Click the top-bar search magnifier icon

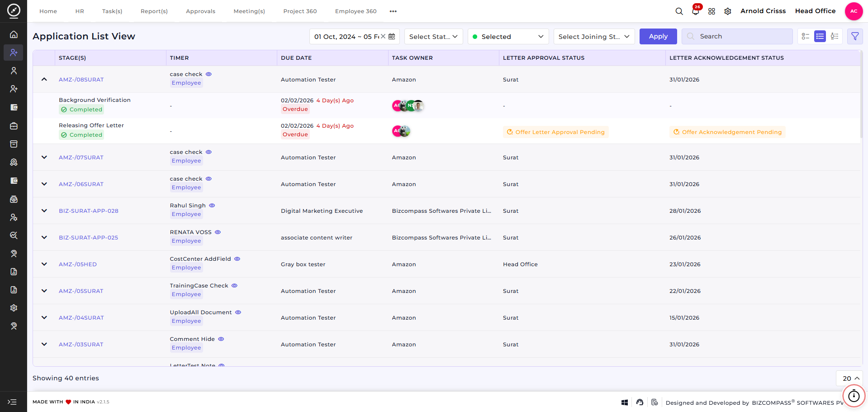click(679, 11)
